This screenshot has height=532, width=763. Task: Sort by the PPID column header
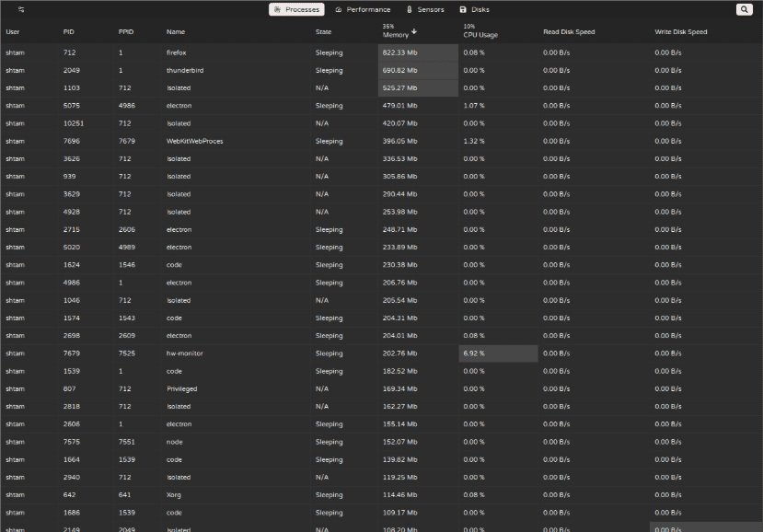pos(125,31)
